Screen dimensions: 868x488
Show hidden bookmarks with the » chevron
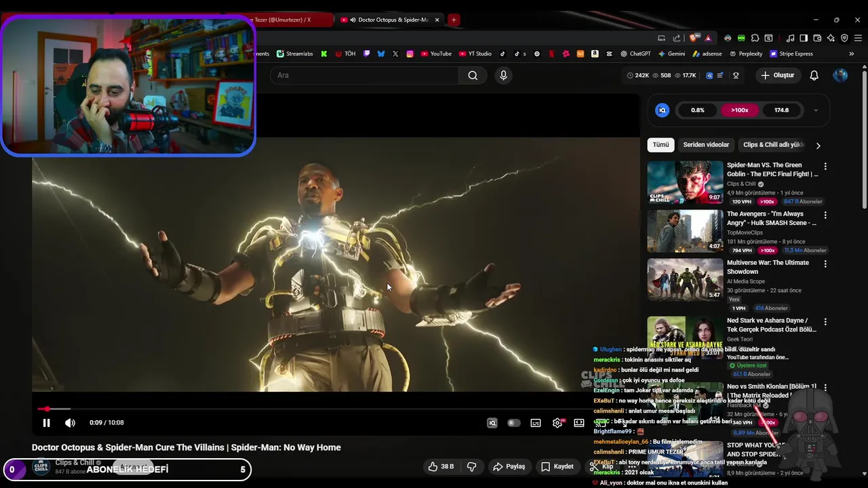click(851, 54)
